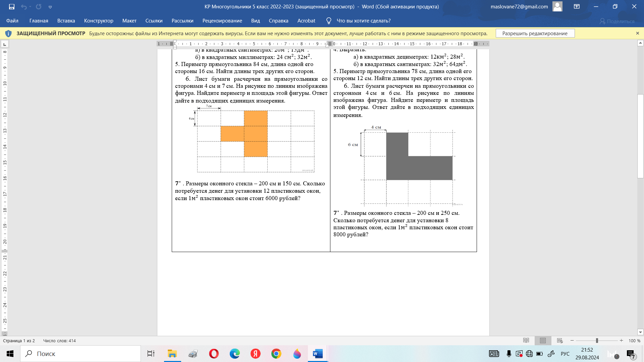Click 'Число слов: 414' word count
Screen dimensions: 644x362
[59, 341]
